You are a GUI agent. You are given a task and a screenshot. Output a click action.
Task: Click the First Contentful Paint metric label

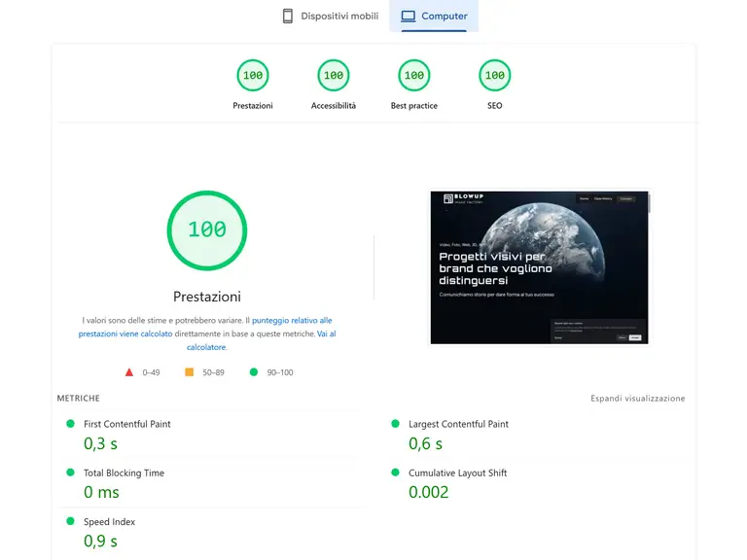127,424
